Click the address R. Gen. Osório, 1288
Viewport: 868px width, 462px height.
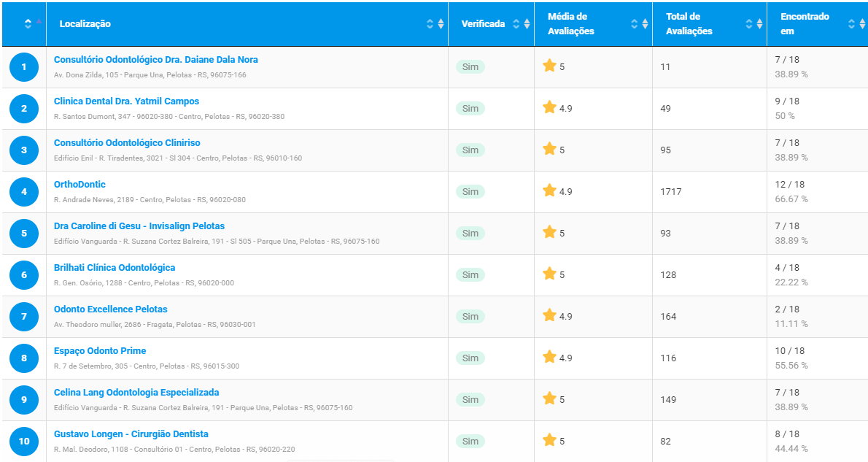[x=144, y=282]
